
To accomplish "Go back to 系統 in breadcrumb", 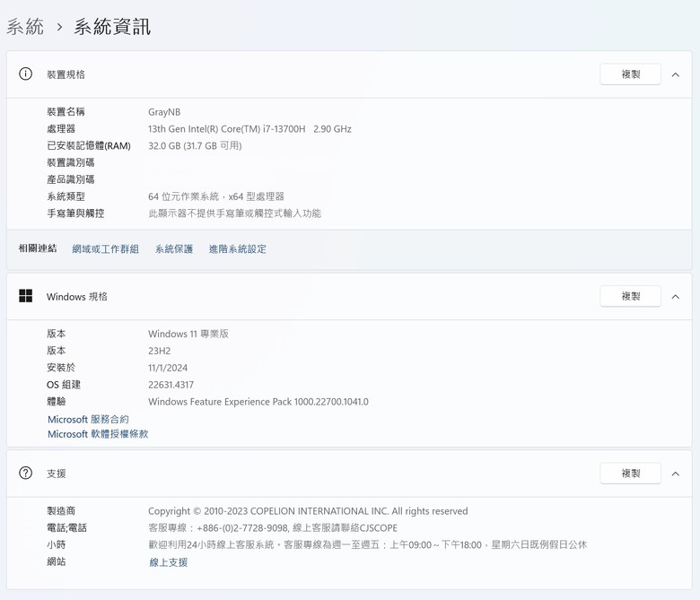I will [25, 27].
